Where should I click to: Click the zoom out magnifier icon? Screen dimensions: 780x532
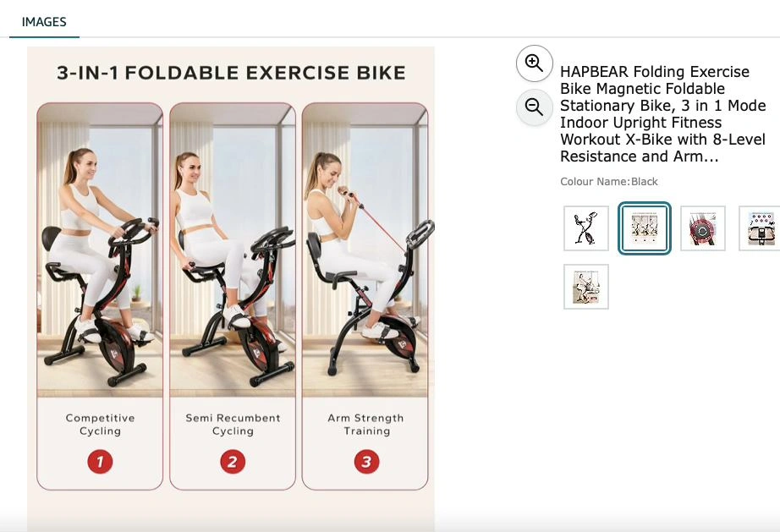tap(534, 107)
